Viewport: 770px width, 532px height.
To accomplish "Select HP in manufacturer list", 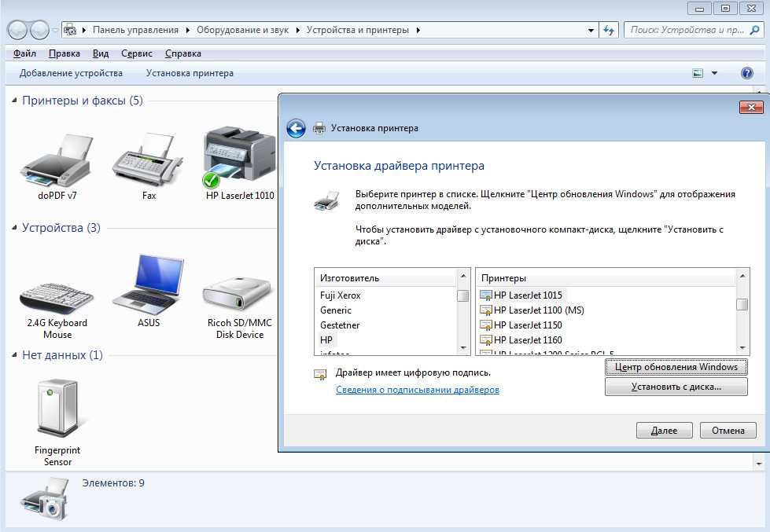I will coord(326,339).
